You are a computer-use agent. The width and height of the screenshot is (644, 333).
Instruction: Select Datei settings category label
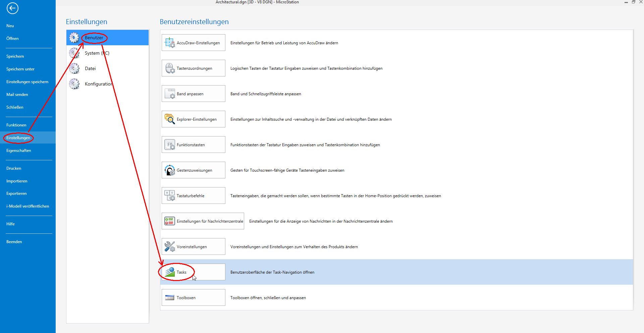click(90, 68)
